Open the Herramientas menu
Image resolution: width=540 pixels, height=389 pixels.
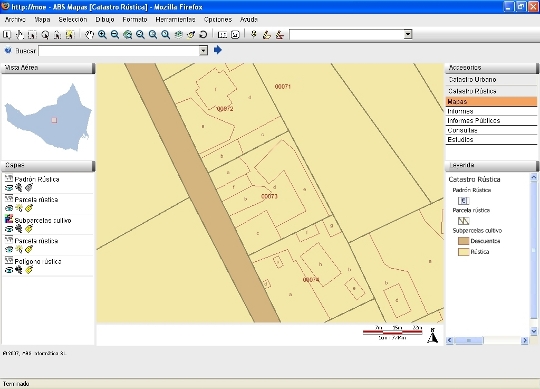tap(175, 20)
